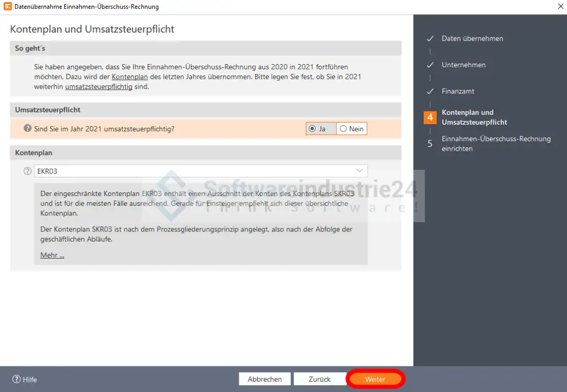Click the help icon next to Umsatzsteuerpflicht question

(28, 128)
